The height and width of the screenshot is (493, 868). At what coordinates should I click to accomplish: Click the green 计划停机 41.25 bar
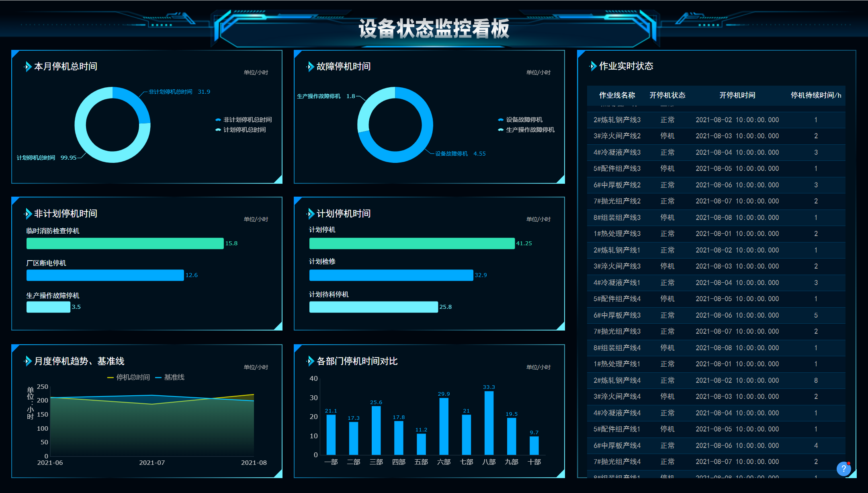[411, 243]
